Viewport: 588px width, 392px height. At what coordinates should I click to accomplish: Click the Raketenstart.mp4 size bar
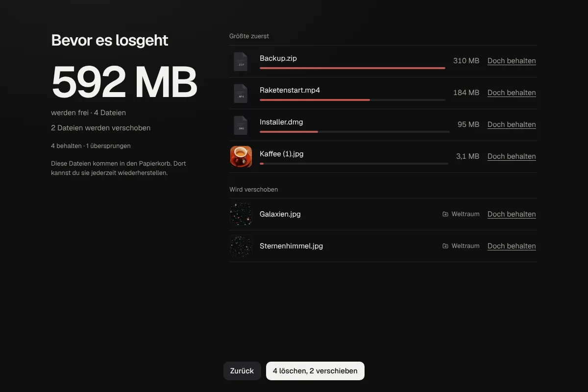pyautogui.click(x=352, y=100)
